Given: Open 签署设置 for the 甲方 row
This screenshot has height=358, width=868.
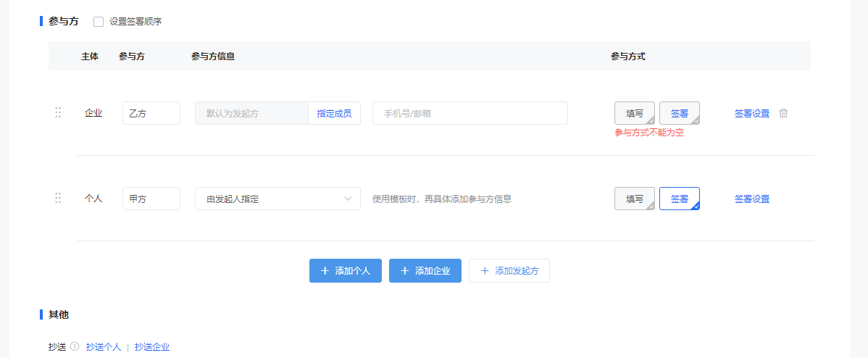Looking at the screenshot, I should (752, 199).
